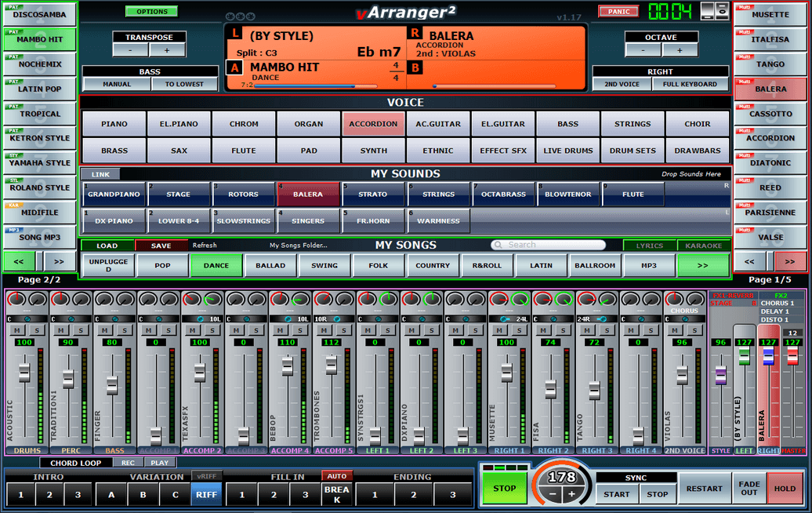
Task: Decrease tempo with the minus button
Action: (x=553, y=494)
